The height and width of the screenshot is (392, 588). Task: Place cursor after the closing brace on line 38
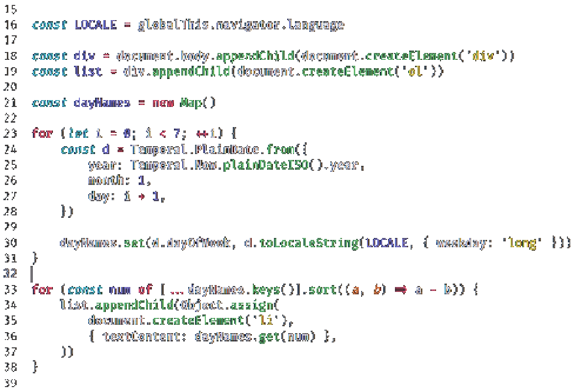[42, 366]
